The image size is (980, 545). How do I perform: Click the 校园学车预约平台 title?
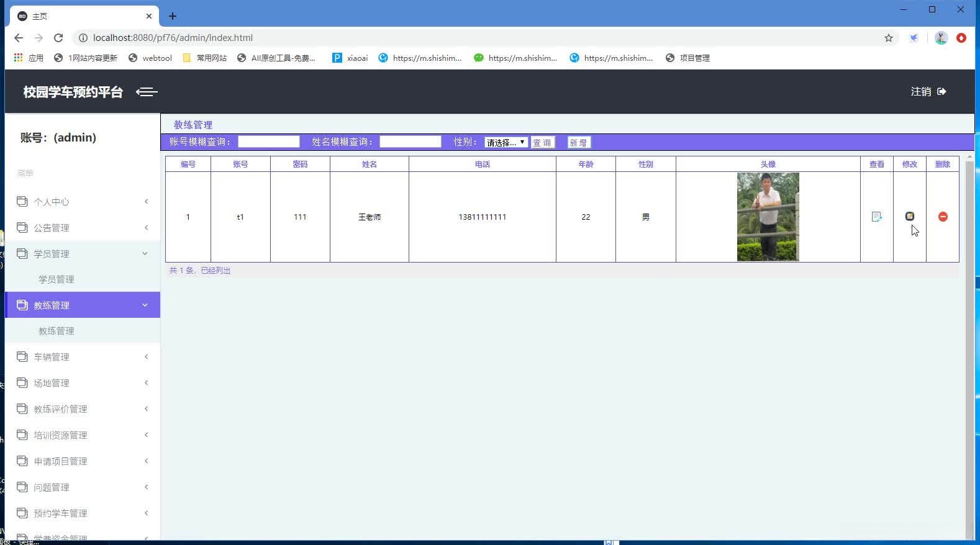tap(73, 92)
